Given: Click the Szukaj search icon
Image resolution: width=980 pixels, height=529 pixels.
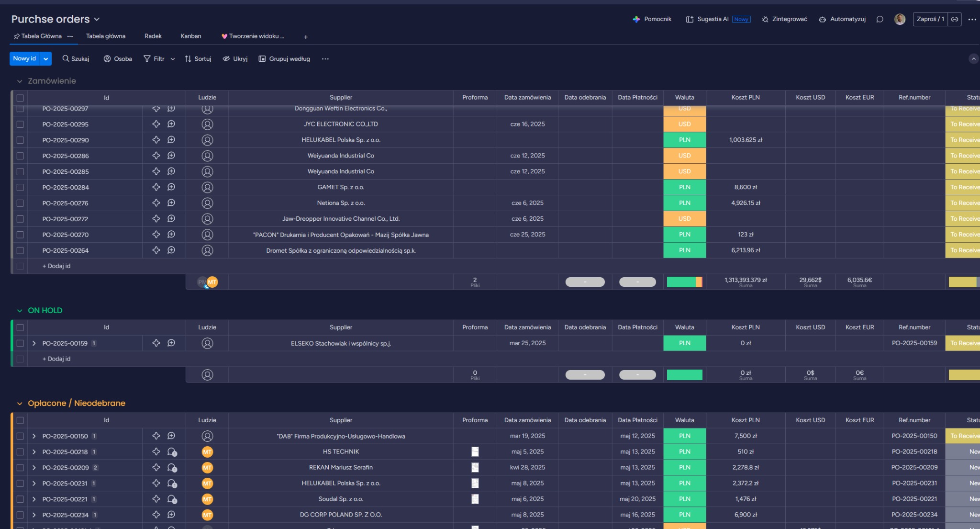Looking at the screenshot, I should click(x=66, y=58).
